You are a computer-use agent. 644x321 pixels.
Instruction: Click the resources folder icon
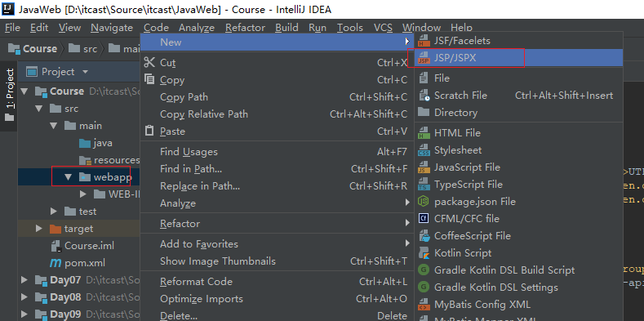[x=85, y=160]
